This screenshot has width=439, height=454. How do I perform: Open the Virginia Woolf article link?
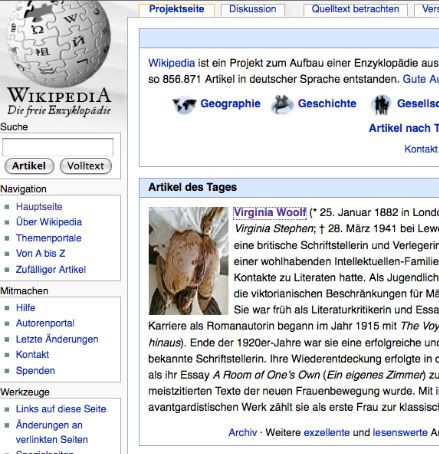pos(270,212)
